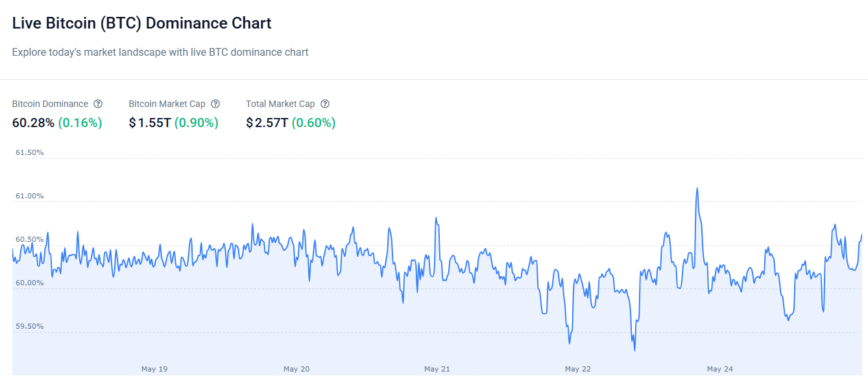
Task: Click the 61.00% y-axis label
Action: [x=29, y=196]
